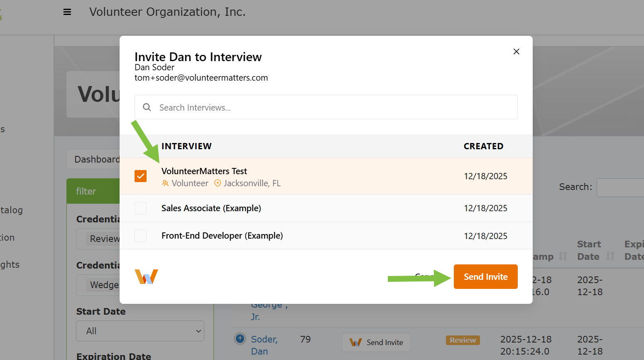The image size is (644, 360).
Task: Sort by the timestamp column arrows
Action: pos(563,256)
